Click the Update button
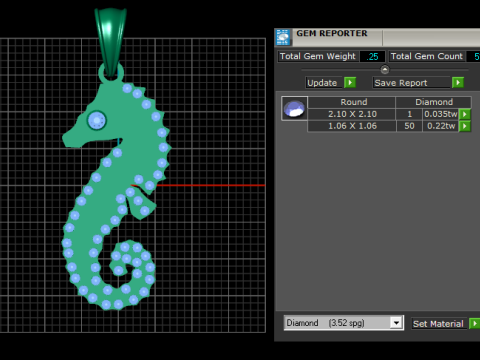Viewport: 480px width, 360px height. click(x=324, y=83)
